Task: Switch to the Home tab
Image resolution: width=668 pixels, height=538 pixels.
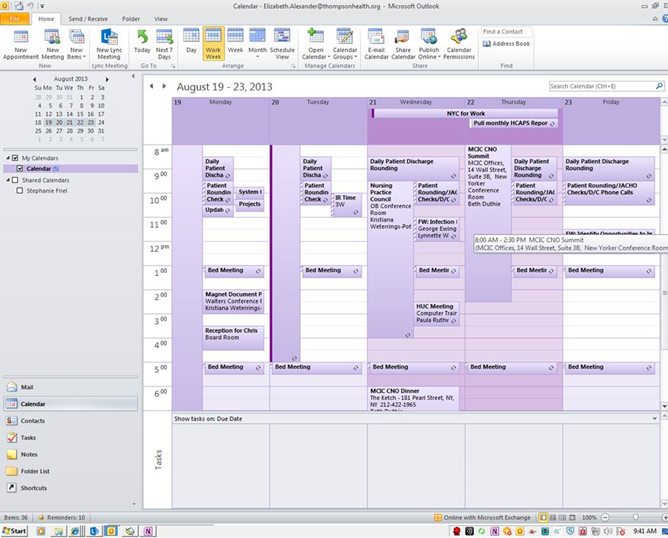Action: pyautogui.click(x=46, y=19)
